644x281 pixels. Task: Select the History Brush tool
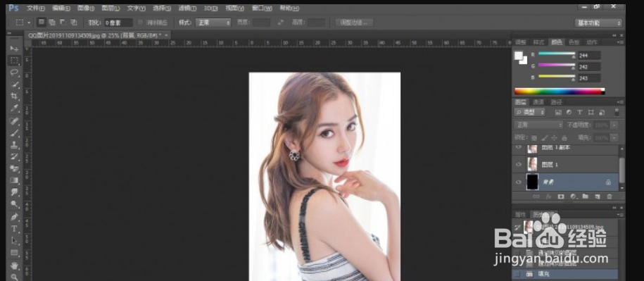[x=14, y=156]
